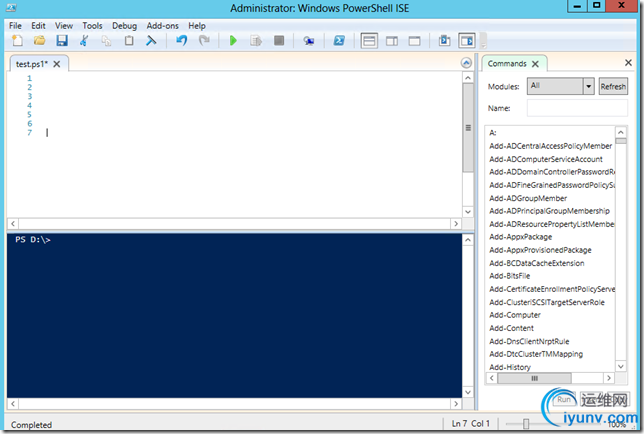The height and width of the screenshot is (434, 644).
Task: Click the PS D:\> console prompt
Action: [33, 239]
